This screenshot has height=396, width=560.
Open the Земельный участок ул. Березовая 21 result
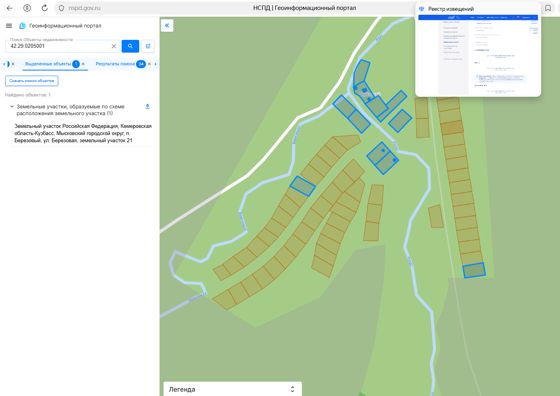point(83,133)
